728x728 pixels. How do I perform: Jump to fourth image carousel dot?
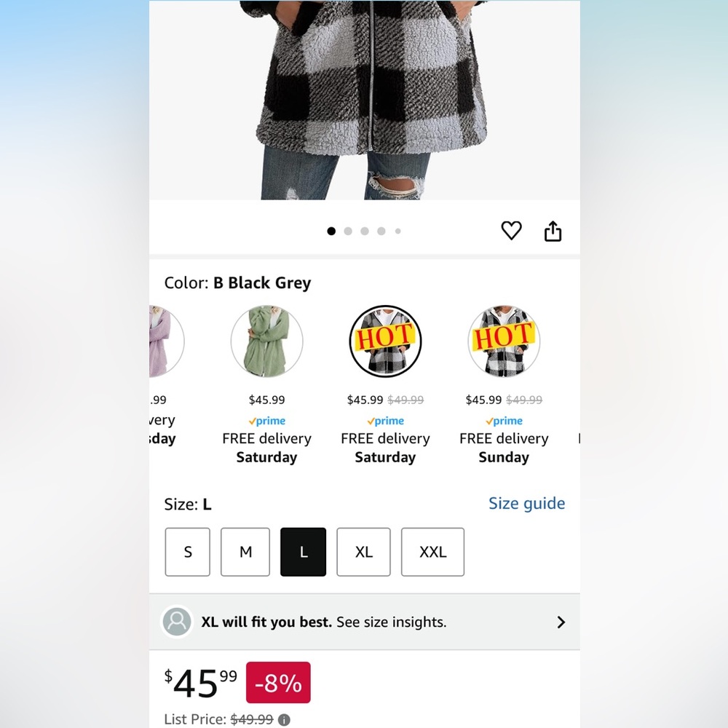point(381,232)
